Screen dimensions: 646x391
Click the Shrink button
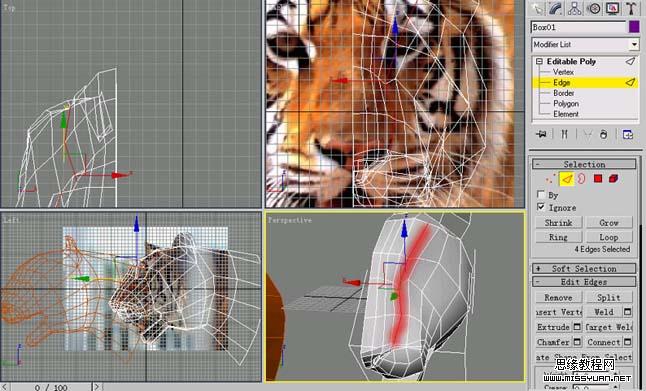(558, 222)
